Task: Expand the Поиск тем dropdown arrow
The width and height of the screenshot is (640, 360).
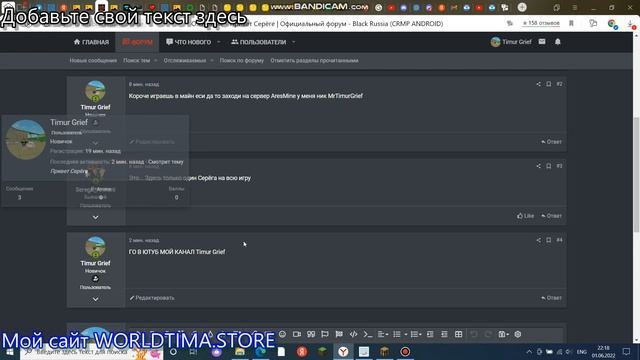Action: click(x=156, y=60)
